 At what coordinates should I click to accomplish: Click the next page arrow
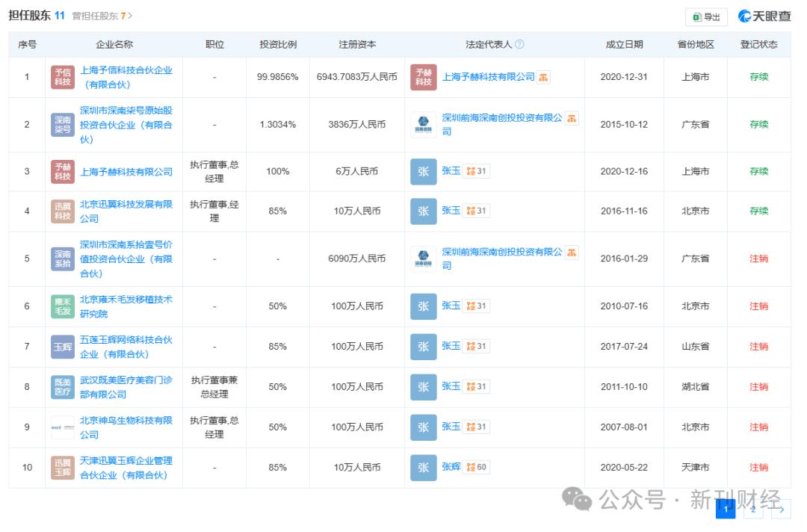click(x=782, y=509)
